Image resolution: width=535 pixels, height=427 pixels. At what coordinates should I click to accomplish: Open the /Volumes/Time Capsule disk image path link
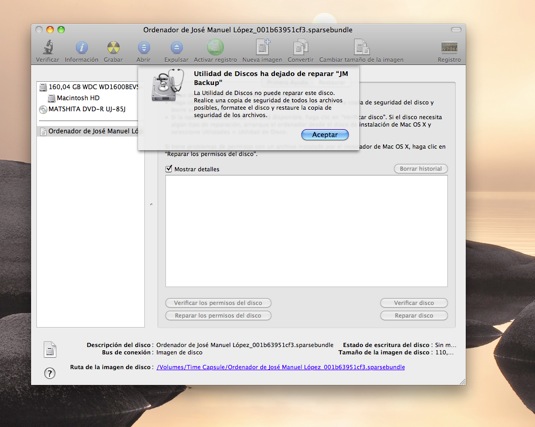(x=280, y=367)
